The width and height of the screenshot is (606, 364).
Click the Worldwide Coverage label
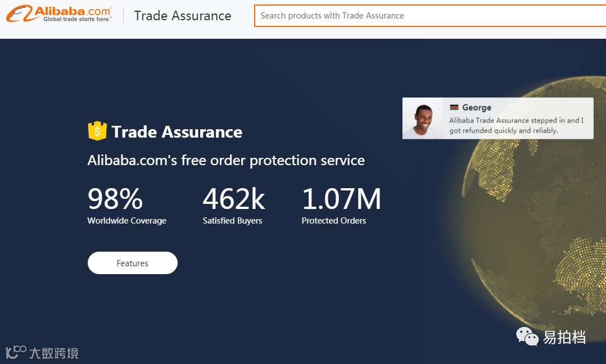127,220
